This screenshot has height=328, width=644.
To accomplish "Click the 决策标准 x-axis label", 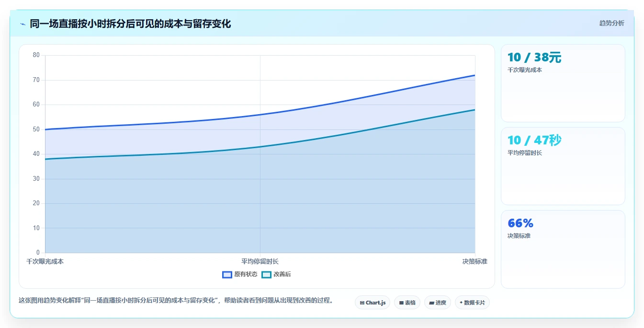I will tap(475, 261).
